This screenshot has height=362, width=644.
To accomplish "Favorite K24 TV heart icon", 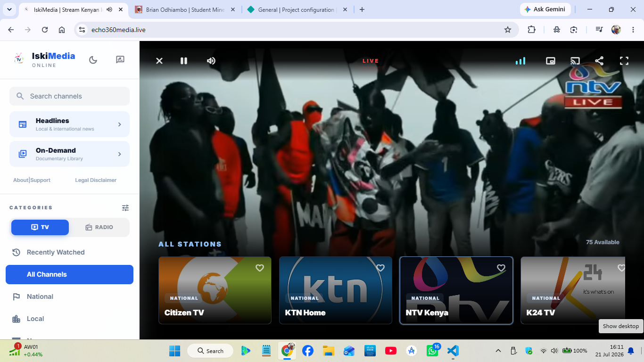I will 621,268.
